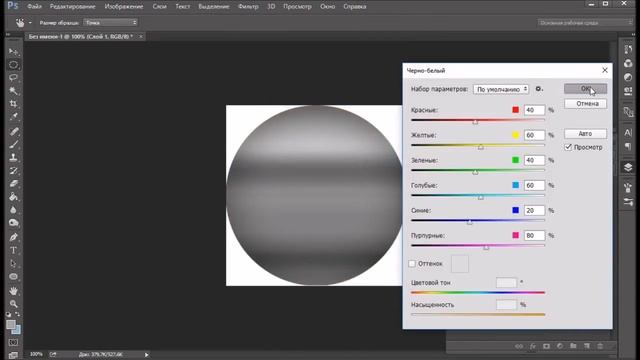The width and height of the screenshot is (640, 360).
Task: Open the Hand tool preset picker arrow
Action: point(30,22)
